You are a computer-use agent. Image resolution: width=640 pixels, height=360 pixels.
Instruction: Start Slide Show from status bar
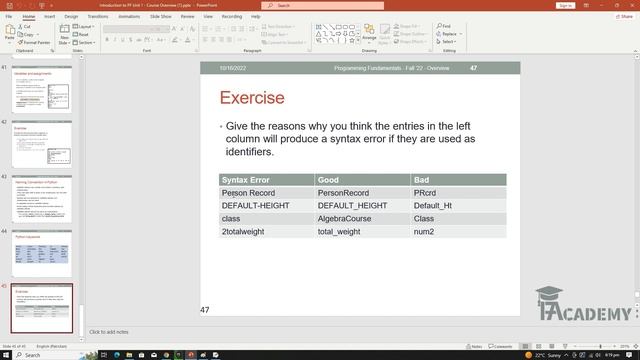(565, 346)
